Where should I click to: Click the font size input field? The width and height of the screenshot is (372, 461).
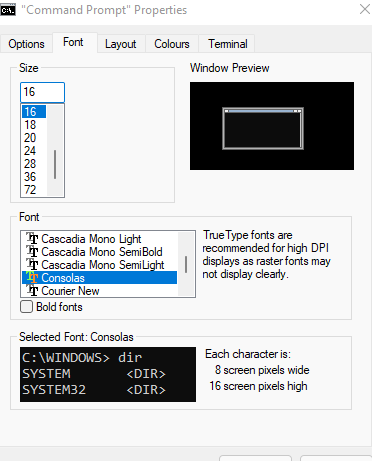42,92
